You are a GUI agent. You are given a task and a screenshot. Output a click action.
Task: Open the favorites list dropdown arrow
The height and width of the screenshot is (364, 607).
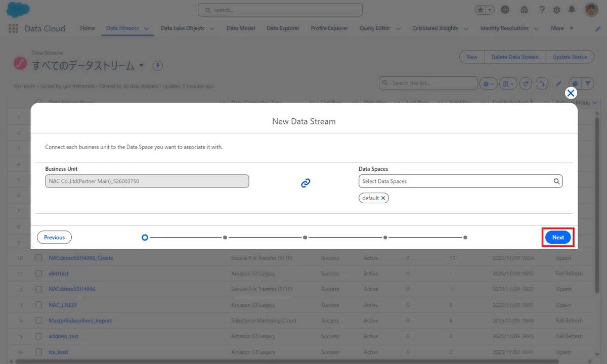coord(490,10)
